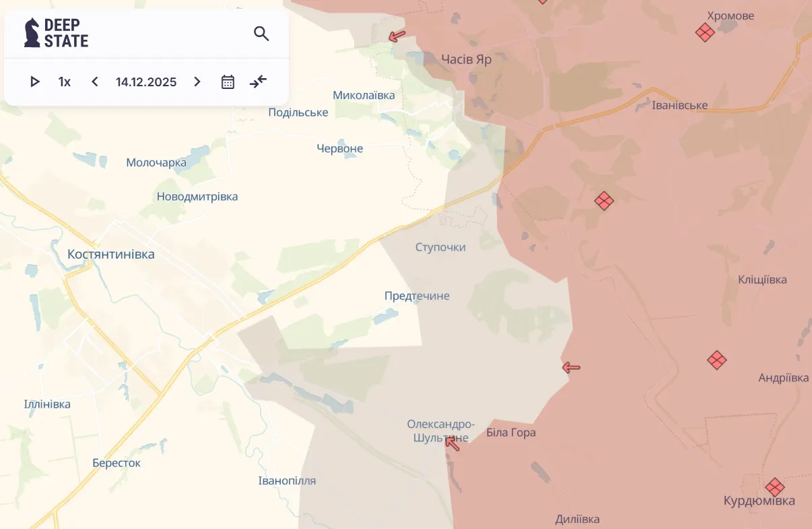Start the timeline playback
The image size is (812, 529).
tap(35, 82)
